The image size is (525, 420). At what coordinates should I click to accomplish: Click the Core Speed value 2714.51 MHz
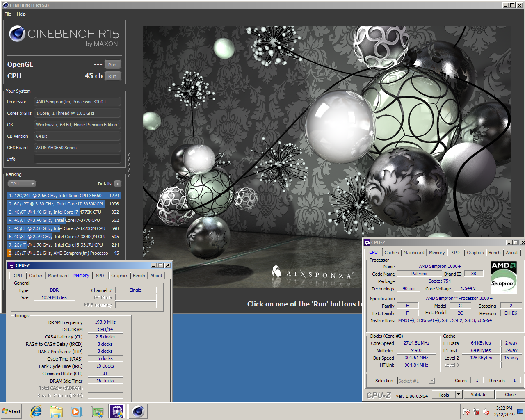(416, 343)
